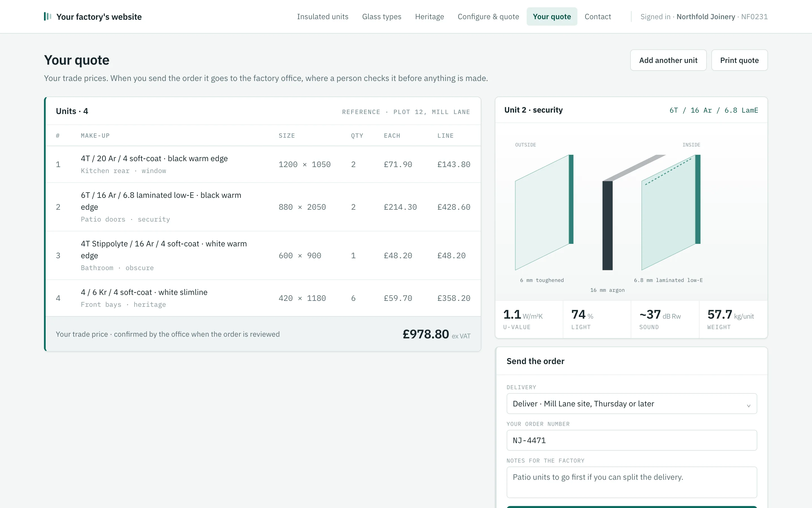Viewport: 812px width, 508px height.
Task: Open the Insulated units page
Action: [323, 16]
